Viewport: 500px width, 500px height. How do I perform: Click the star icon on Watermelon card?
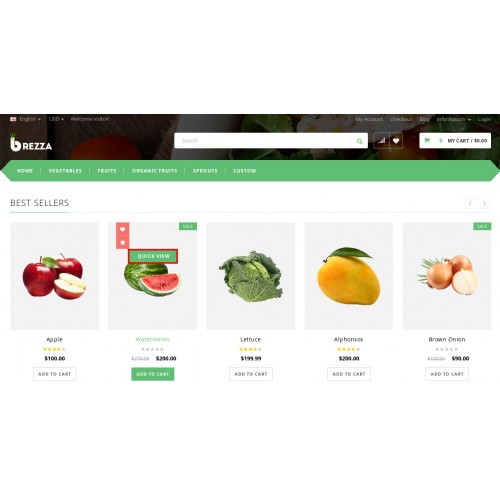point(123,242)
